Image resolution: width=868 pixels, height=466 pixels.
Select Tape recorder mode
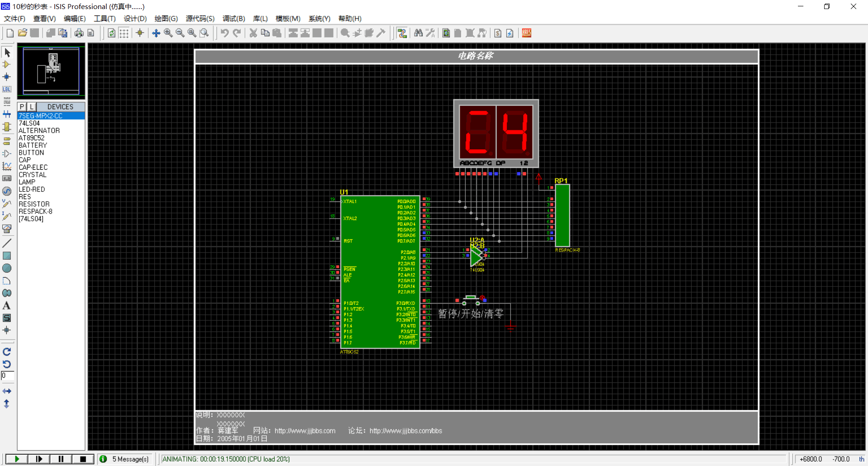pyautogui.click(x=7, y=179)
